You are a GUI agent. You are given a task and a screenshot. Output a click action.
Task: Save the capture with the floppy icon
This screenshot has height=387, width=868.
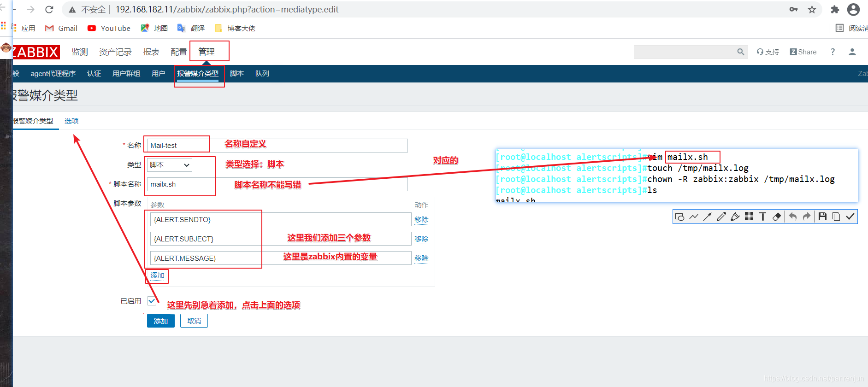point(822,217)
